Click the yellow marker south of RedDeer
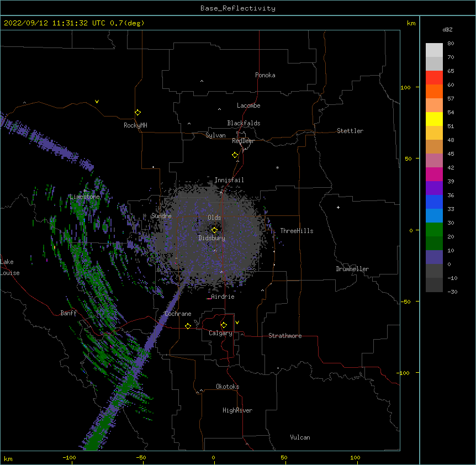The width and height of the screenshot is (476, 465). [235, 155]
